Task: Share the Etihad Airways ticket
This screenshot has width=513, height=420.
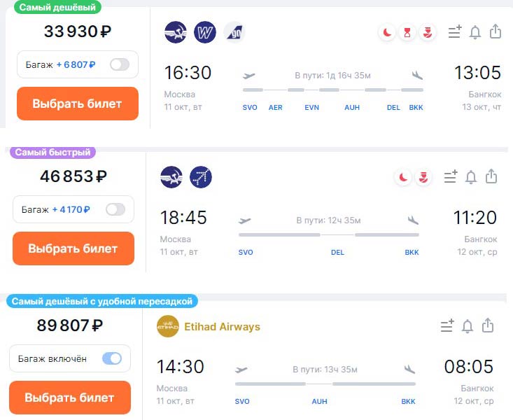Action: pos(489,325)
